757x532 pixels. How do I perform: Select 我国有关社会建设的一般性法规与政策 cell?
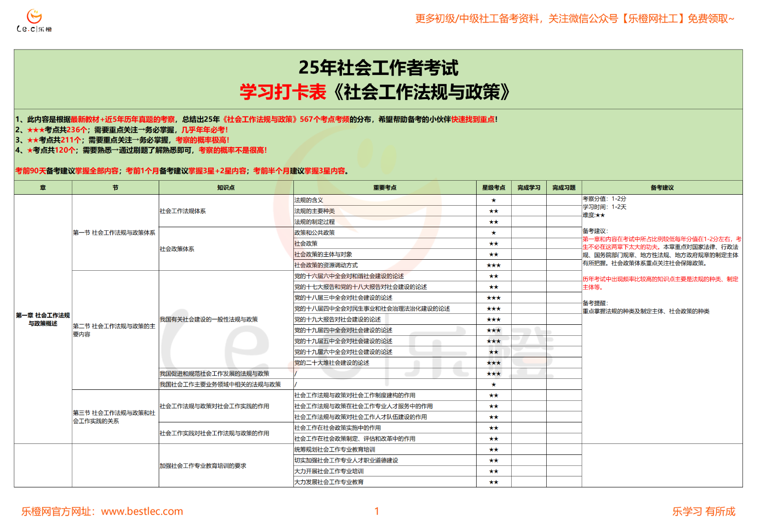[x=226, y=319]
